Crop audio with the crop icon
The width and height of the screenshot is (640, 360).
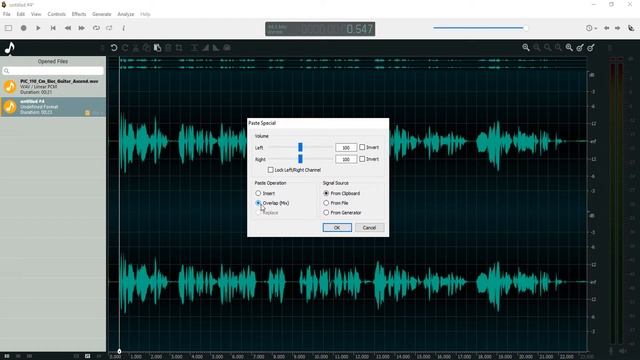(179, 48)
